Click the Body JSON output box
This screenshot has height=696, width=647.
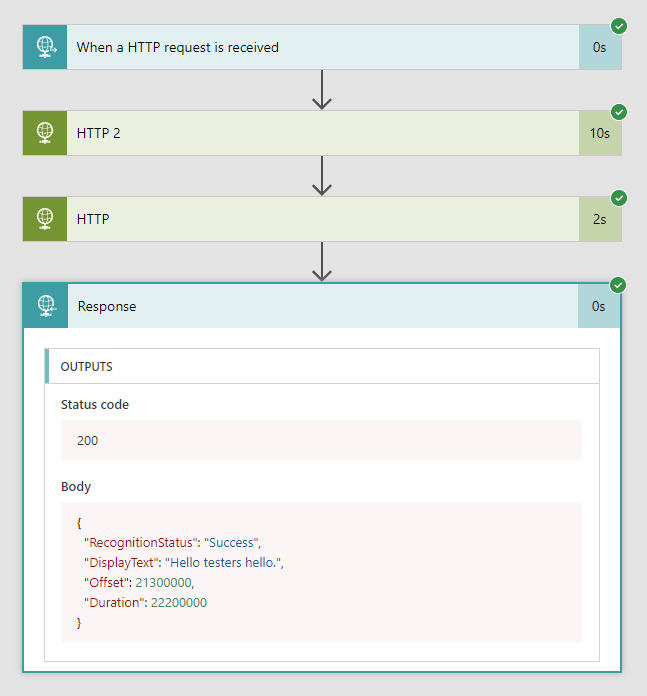[321, 572]
